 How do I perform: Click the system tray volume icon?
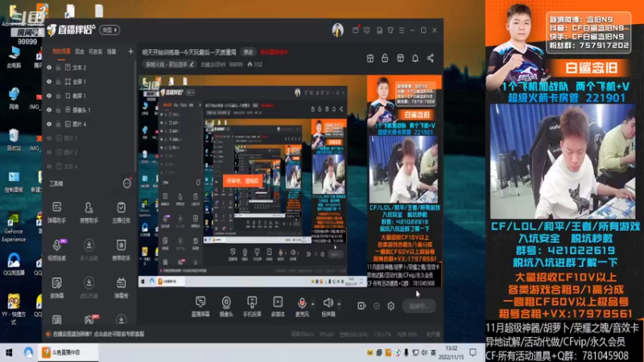[x=424, y=352]
